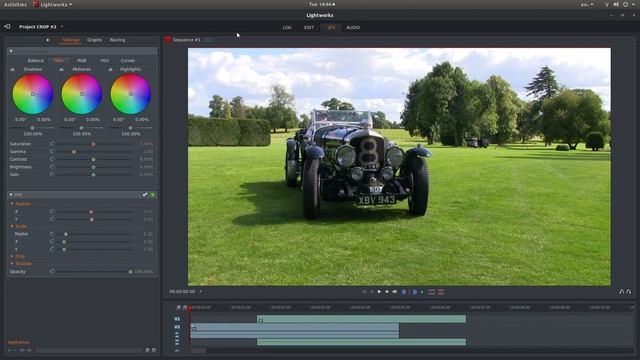Select the V1 track label
The height and width of the screenshot is (360, 640).
point(177,319)
